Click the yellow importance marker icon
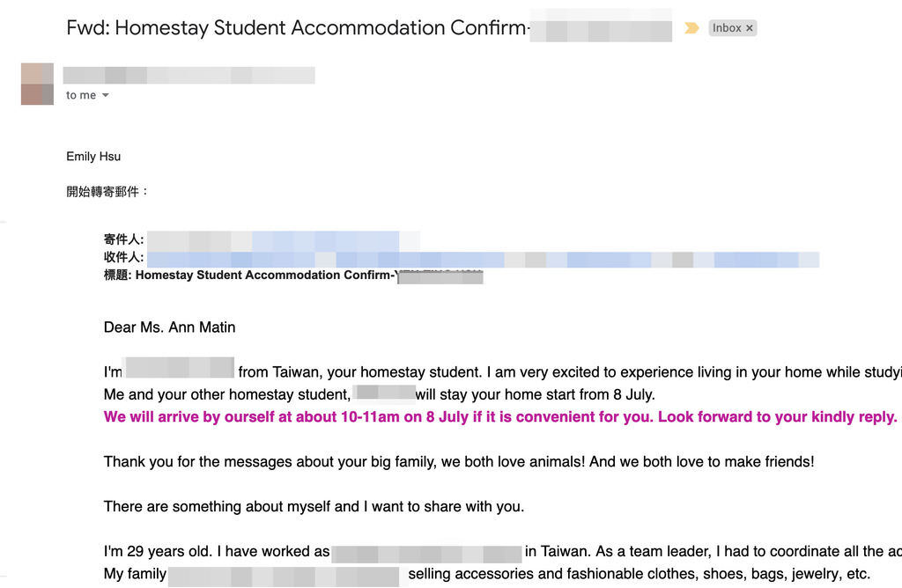 691,27
